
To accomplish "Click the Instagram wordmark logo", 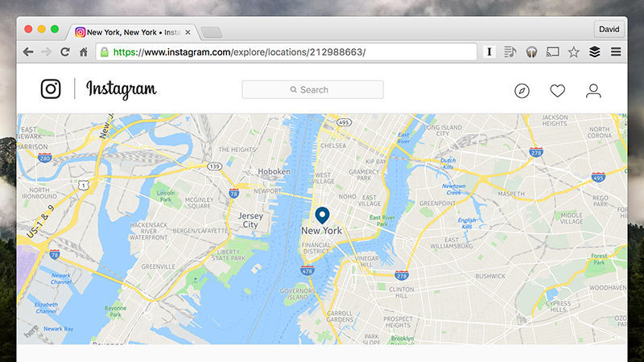I will (122, 89).
